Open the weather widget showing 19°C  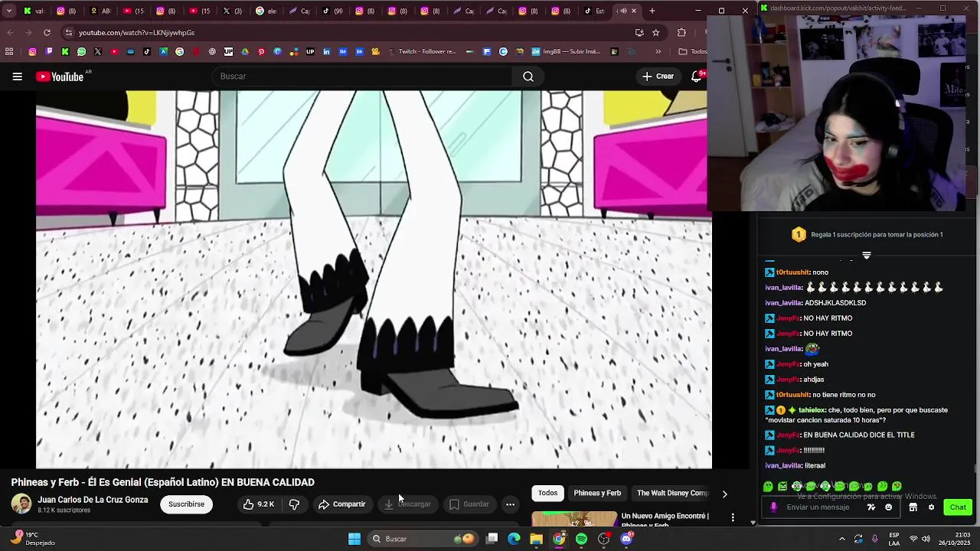[x=34, y=539]
